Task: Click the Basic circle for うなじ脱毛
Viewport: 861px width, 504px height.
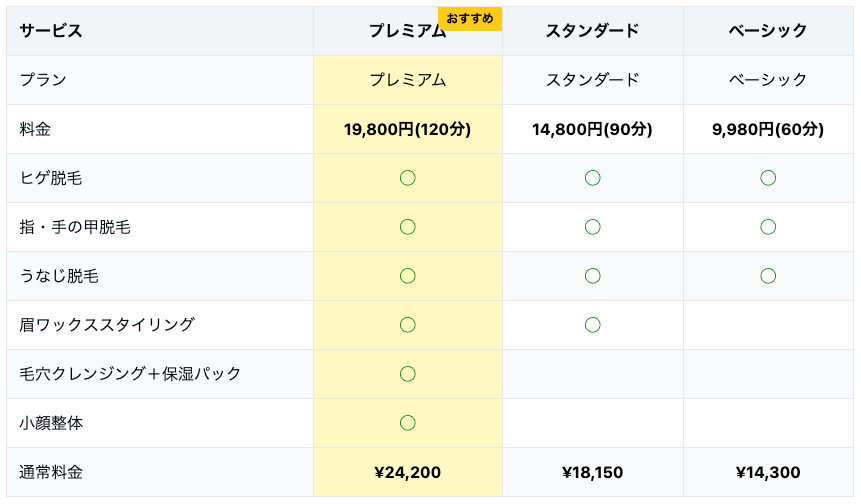Action: pyautogui.click(x=767, y=276)
